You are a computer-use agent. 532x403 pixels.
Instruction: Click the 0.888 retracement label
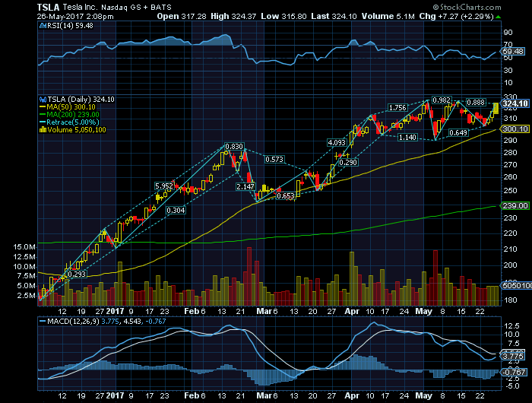point(475,102)
